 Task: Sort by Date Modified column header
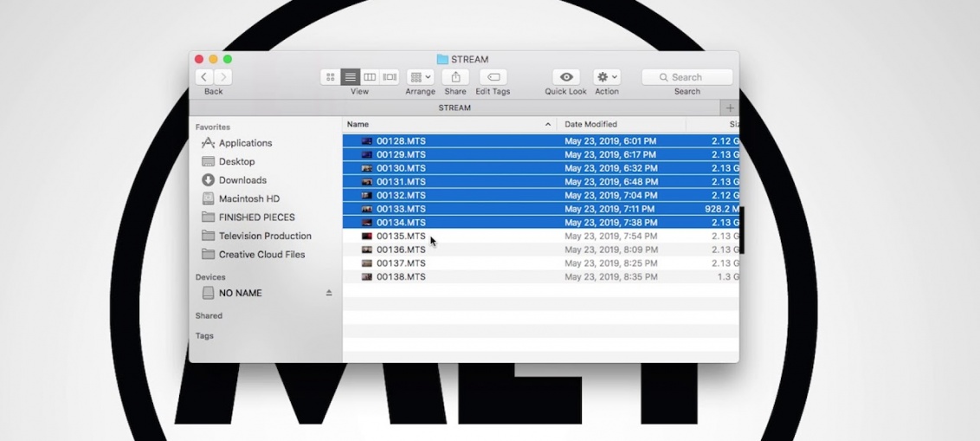pyautogui.click(x=622, y=125)
